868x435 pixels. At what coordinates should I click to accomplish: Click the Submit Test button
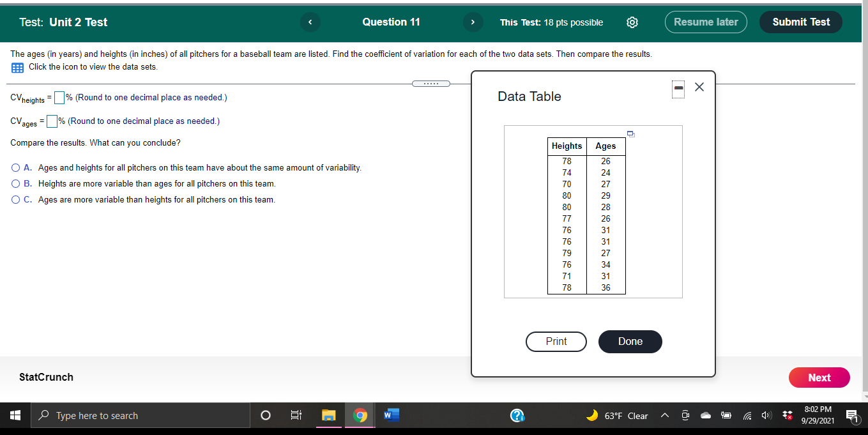pos(800,21)
